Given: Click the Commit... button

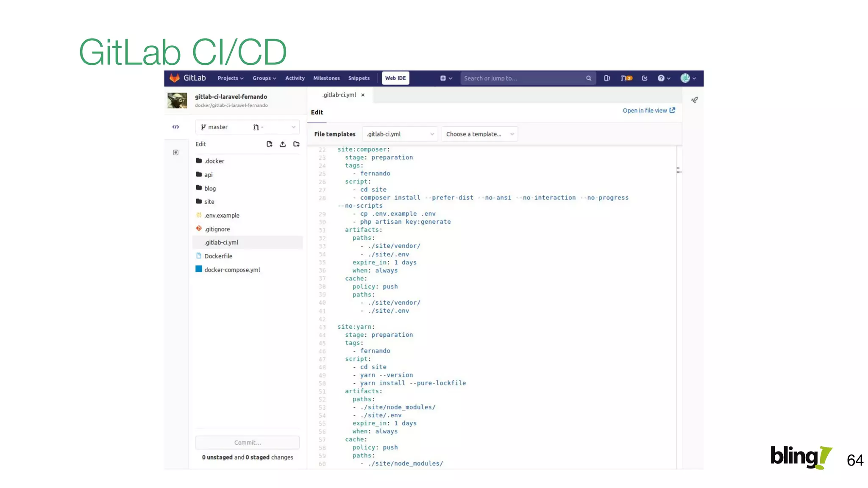Looking at the screenshot, I should click(x=248, y=443).
